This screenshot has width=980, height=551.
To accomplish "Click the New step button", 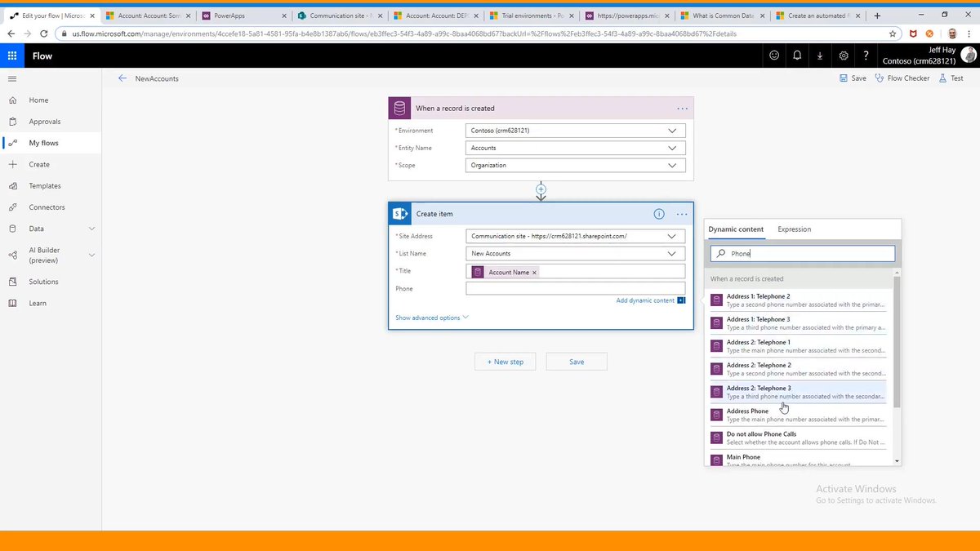I will coord(506,362).
